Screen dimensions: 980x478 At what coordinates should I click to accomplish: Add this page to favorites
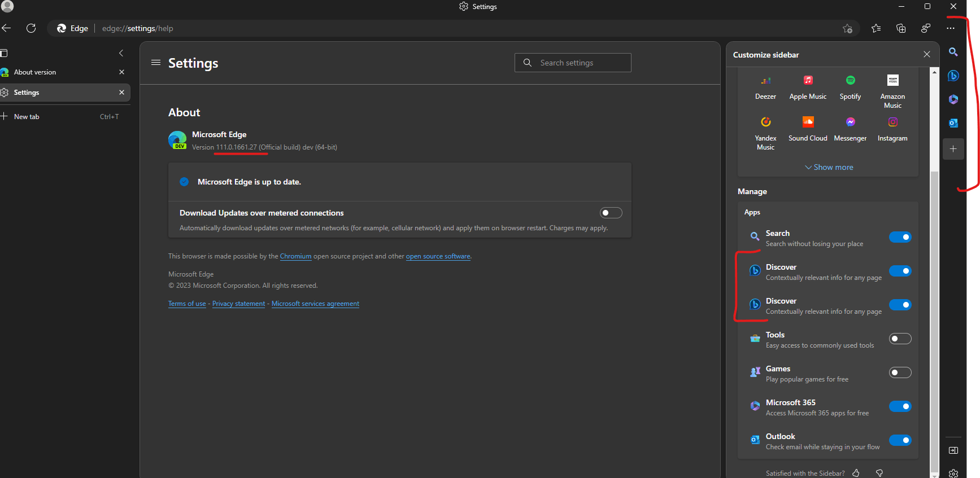click(847, 28)
